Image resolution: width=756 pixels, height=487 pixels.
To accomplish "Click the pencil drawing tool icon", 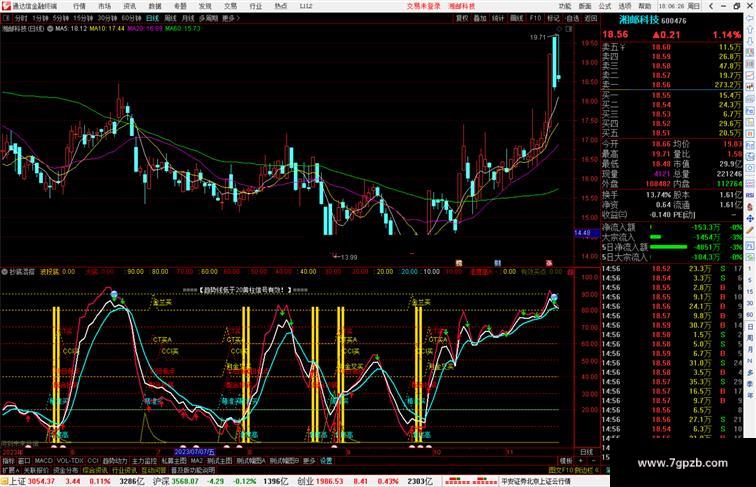I will (x=750, y=230).
